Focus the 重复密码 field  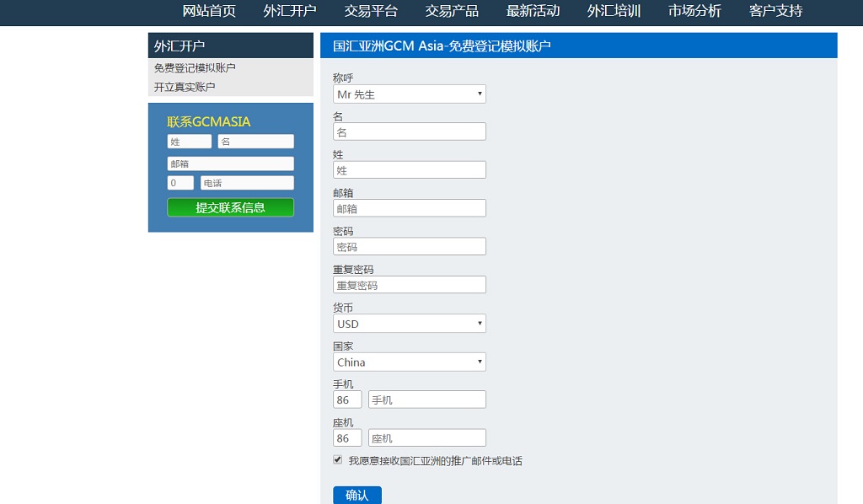[x=410, y=285]
